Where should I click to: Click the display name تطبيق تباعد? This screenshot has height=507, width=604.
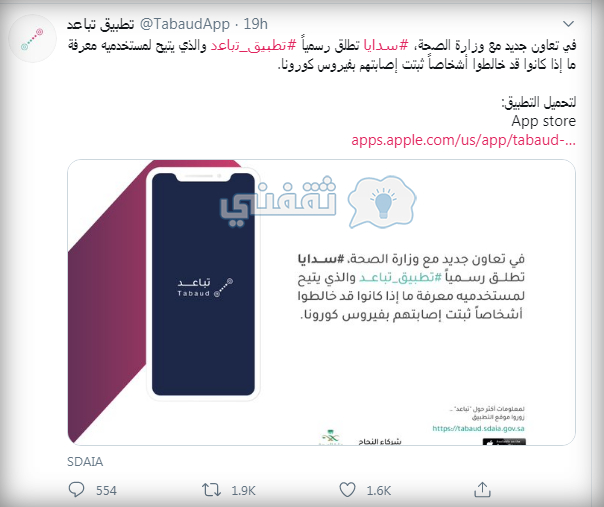[x=101, y=24]
